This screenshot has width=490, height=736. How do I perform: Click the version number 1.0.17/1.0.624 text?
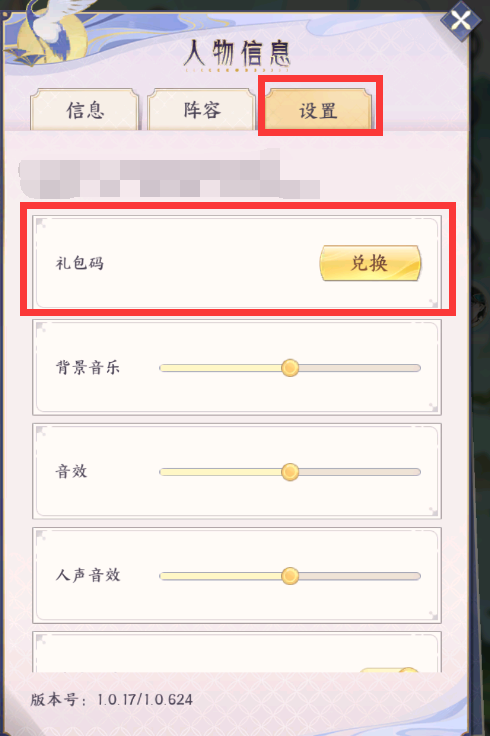click(145, 700)
